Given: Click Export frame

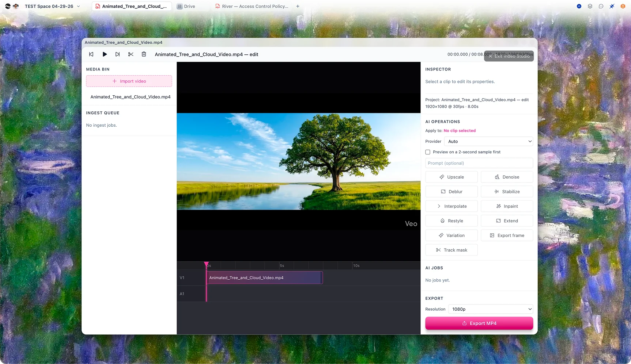Looking at the screenshot, I should coord(507,235).
